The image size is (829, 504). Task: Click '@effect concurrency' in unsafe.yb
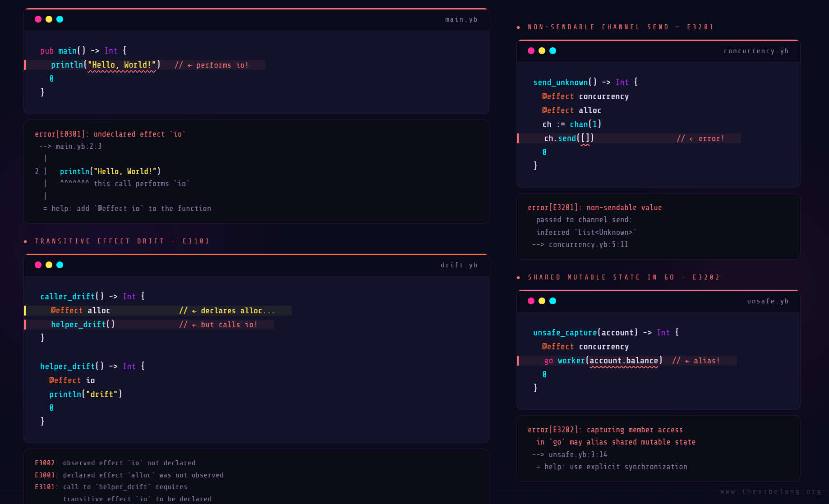[x=585, y=347]
